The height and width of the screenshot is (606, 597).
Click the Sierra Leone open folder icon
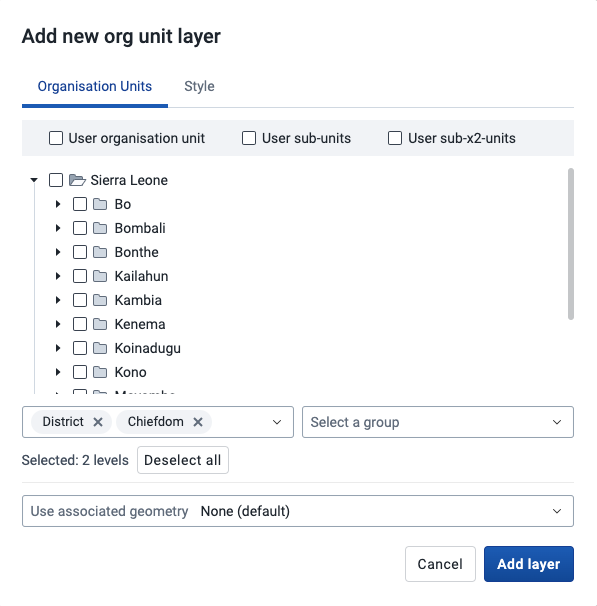[x=77, y=180]
